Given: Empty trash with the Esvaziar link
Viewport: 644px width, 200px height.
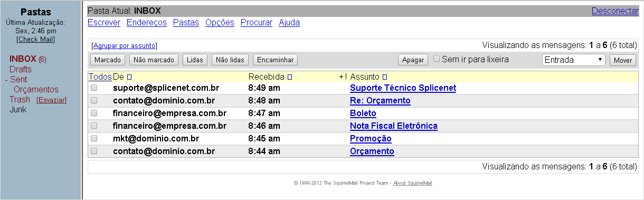Looking at the screenshot, I should (x=51, y=100).
